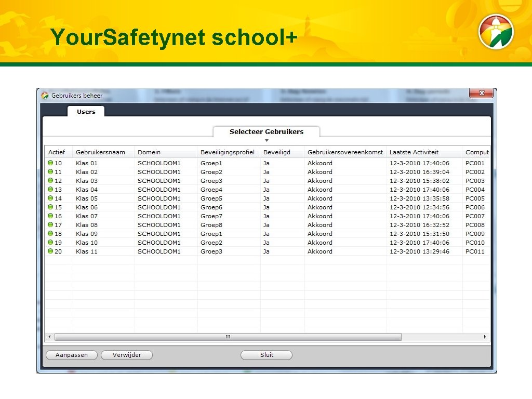
Task: Switch to the Users tab
Action: [86, 112]
